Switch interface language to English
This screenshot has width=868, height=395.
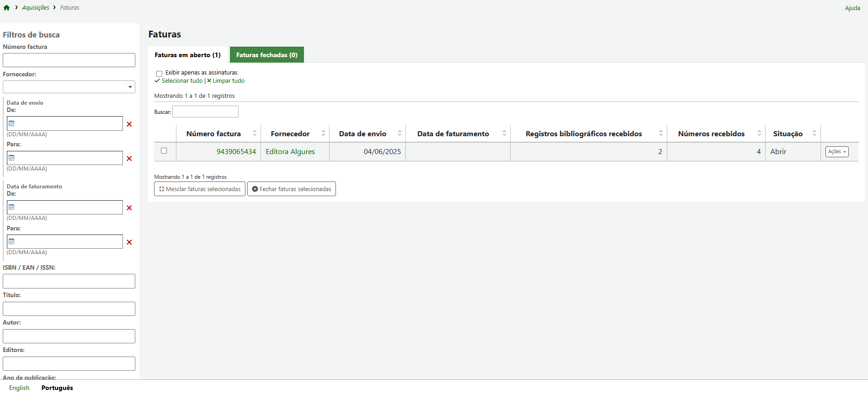click(19, 388)
